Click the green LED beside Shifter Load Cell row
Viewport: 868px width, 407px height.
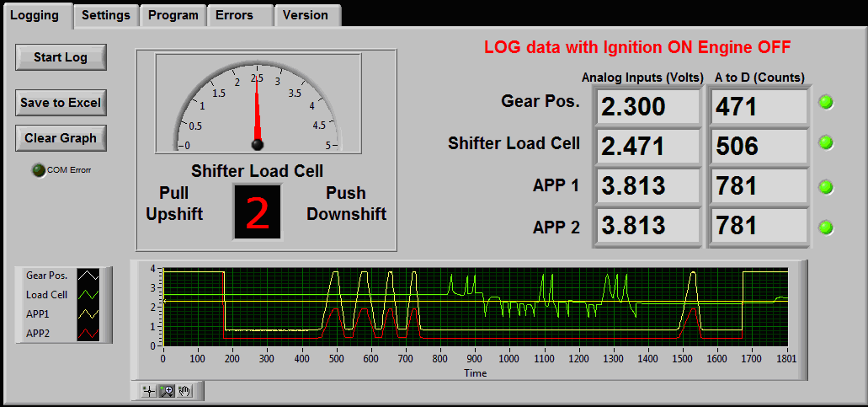click(826, 143)
